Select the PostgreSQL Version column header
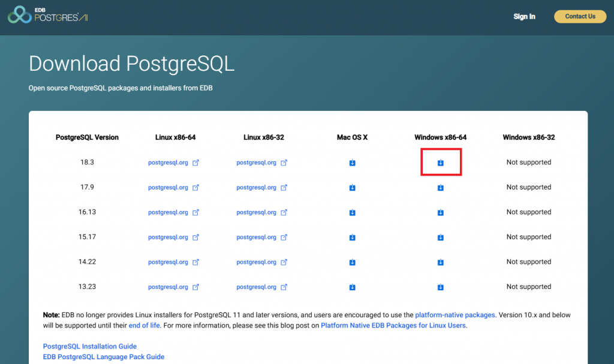Image resolution: width=614 pixels, height=364 pixels. click(87, 137)
